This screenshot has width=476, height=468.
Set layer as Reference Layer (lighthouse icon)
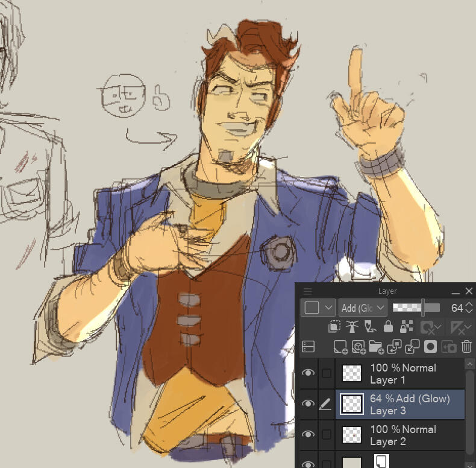click(352, 327)
